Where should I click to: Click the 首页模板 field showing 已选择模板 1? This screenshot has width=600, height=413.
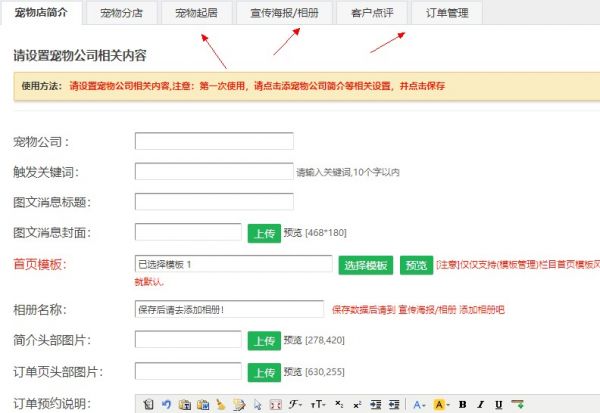[x=233, y=264]
